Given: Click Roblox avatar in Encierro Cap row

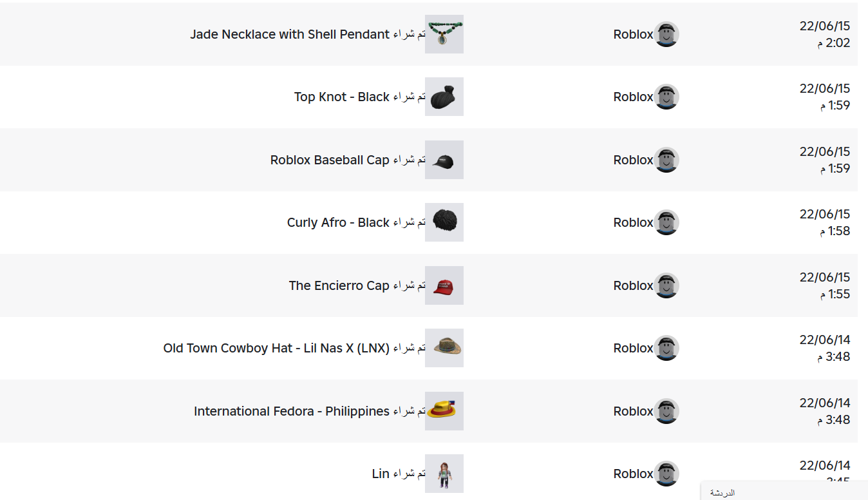Looking at the screenshot, I should (x=666, y=285).
